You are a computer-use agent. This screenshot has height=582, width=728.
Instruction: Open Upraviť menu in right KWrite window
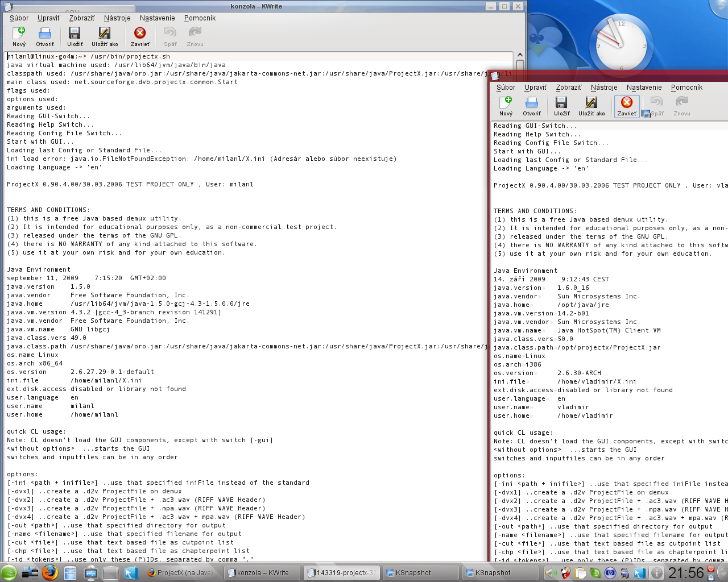(x=536, y=88)
